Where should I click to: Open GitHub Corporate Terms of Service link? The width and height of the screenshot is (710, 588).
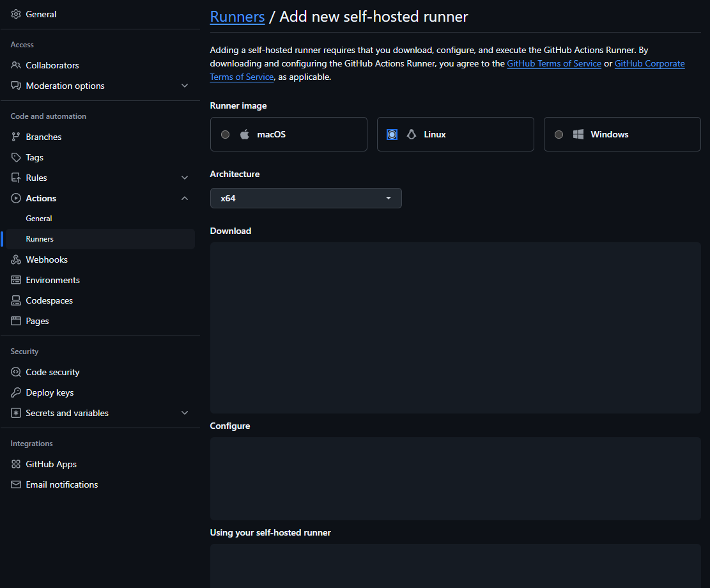pos(649,63)
